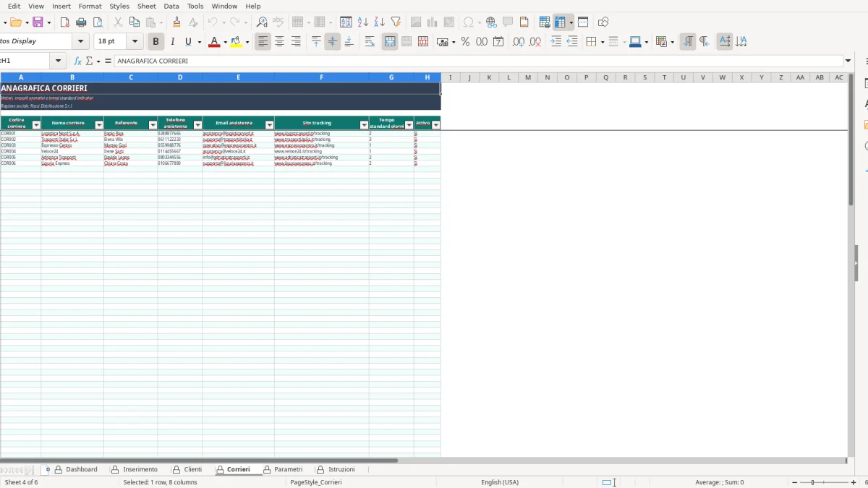Click the Increase Indent icon

click(x=556, y=42)
